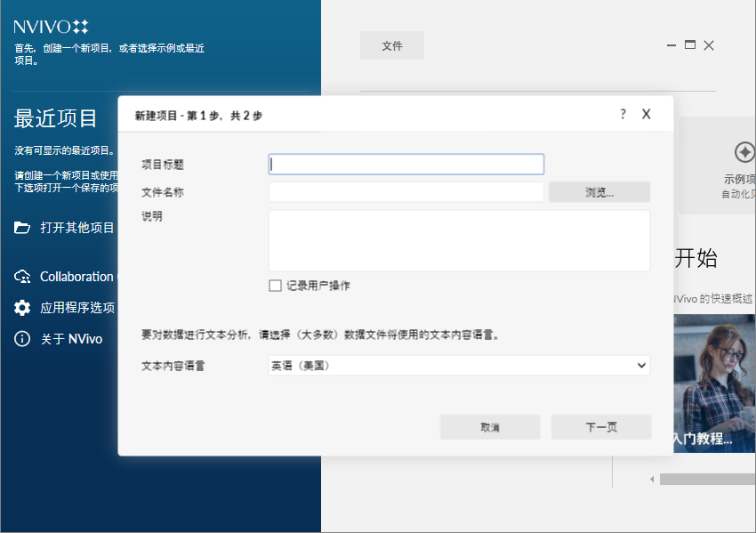This screenshot has width=756, height=533.
Task: Open the dialog help question mark
Action: [x=623, y=114]
